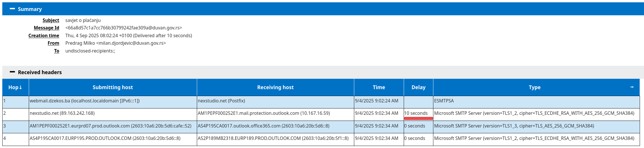Click the Message Id label

[x=46, y=28]
